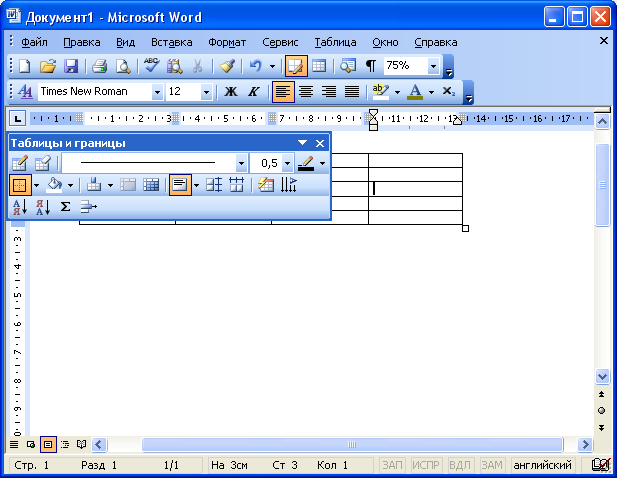Open the 75% zoom dropdown
Image resolution: width=617 pixels, height=478 pixels.
point(433,66)
